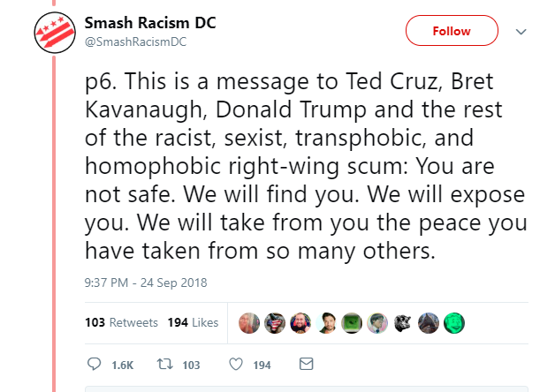Open the @SmashRacismDC handle link

[135, 41]
